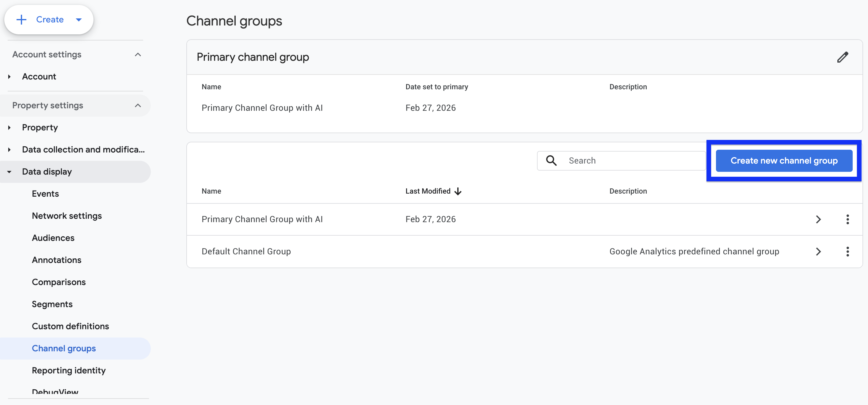Image resolution: width=868 pixels, height=405 pixels.
Task: Click Date set to primary header
Action: pos(437,87)
